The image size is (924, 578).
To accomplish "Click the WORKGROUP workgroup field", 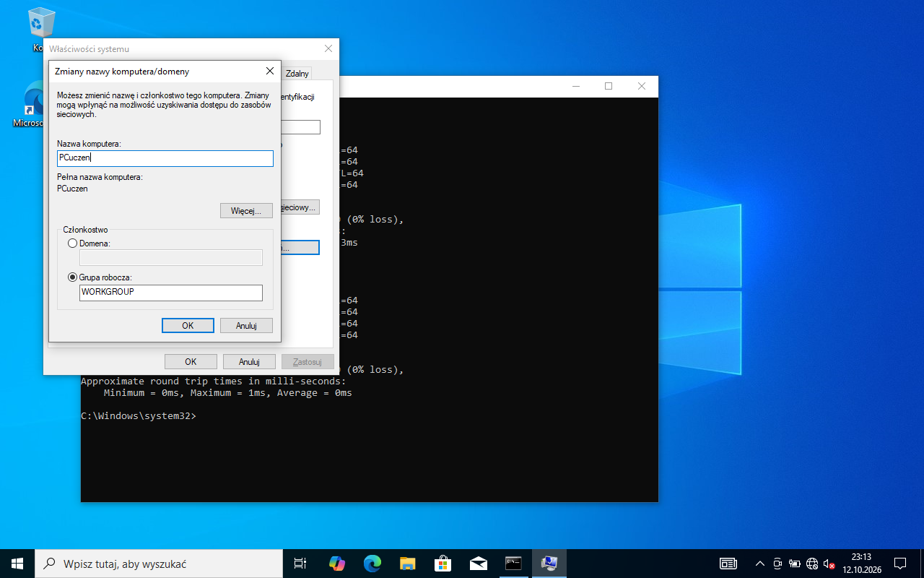I will pos(171,293).
